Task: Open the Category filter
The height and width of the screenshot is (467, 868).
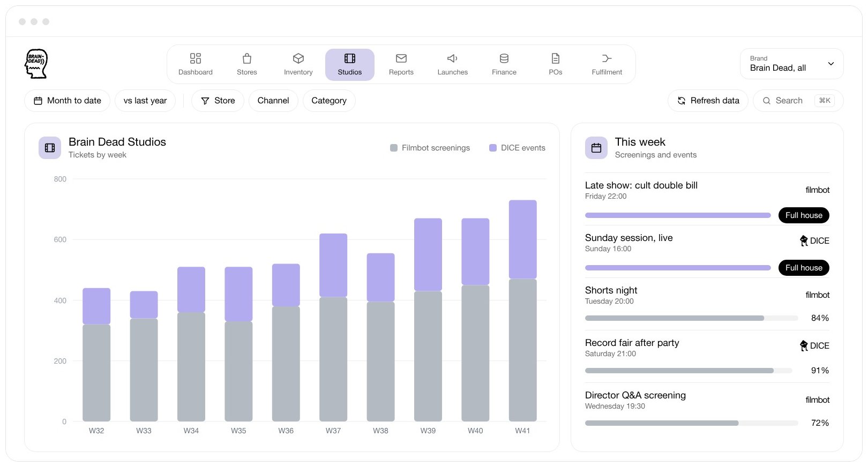Action: [329, 101]
